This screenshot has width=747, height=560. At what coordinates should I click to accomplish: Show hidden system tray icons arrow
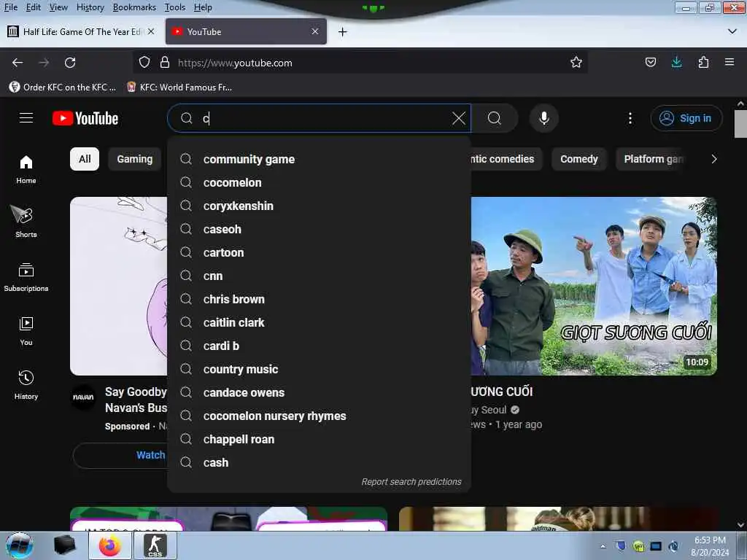pyautogui.click(x=603, y=546)
